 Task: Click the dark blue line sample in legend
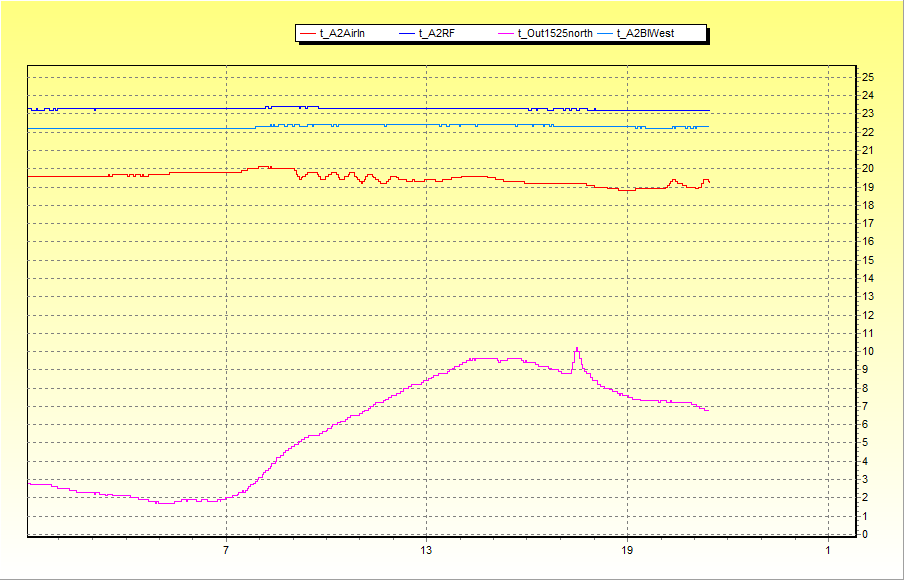click(407, 34)
